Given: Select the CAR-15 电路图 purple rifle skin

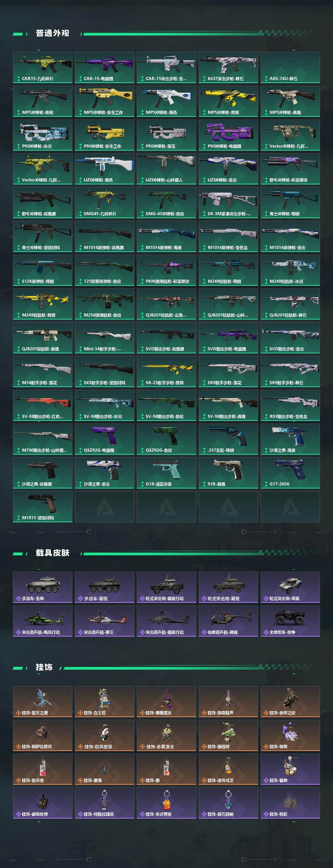Looking at the screenshot, I should (x=105, y=67).
